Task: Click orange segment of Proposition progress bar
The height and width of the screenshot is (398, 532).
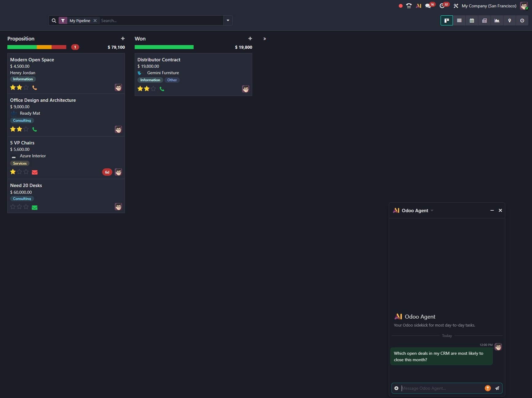Action: (x=44, y=47)
